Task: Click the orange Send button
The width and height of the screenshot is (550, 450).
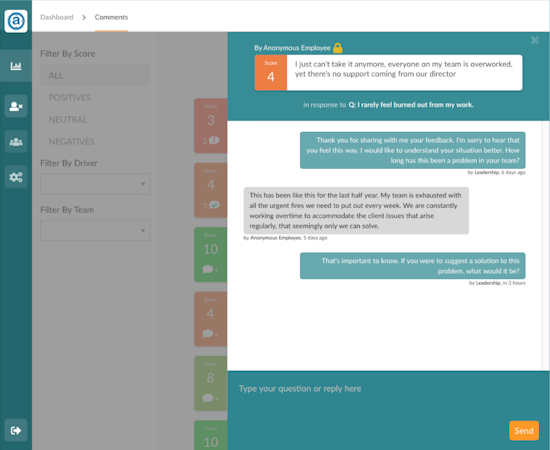Action: point(524,430)
